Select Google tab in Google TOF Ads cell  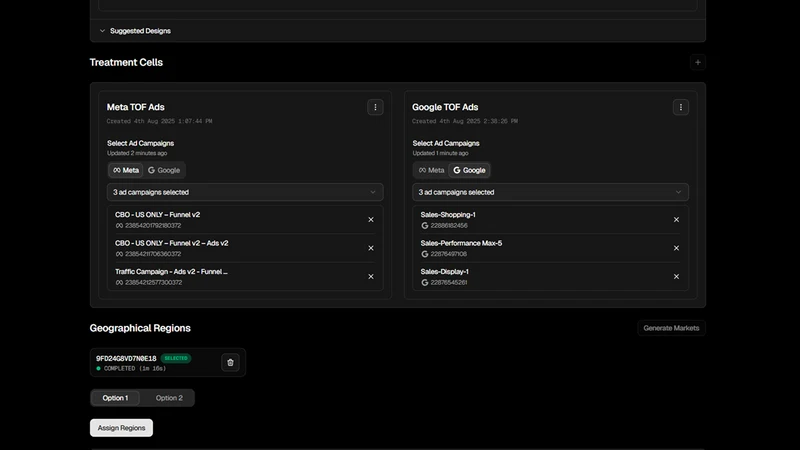[x=469, y=170]
